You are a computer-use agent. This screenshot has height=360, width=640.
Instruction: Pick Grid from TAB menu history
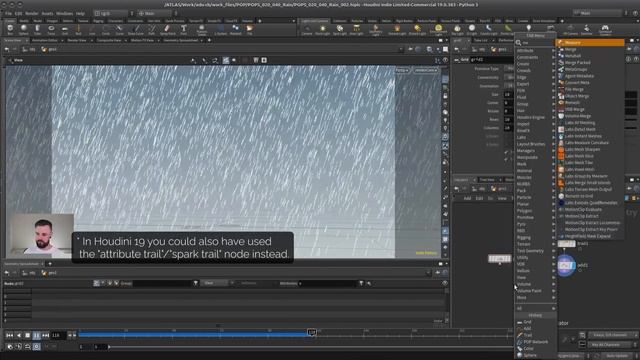pyautogui.click(x=535, y=322)
